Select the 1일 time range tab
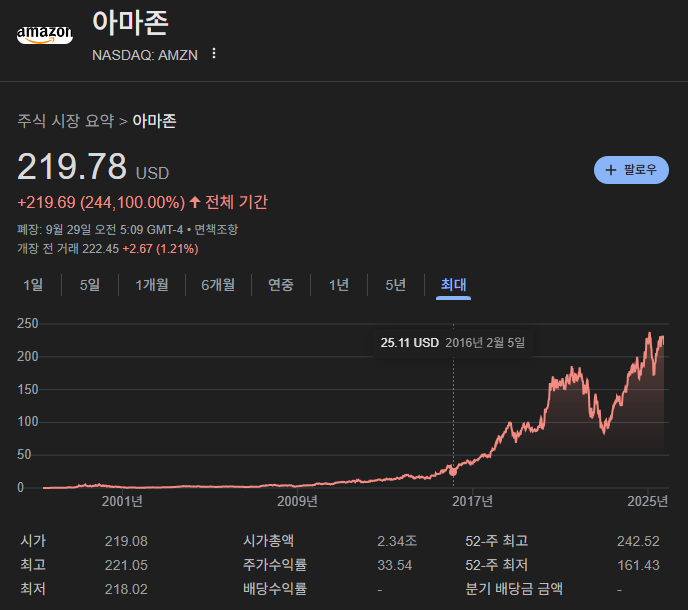This screenshot has height=610, width=688. point(33,285)
